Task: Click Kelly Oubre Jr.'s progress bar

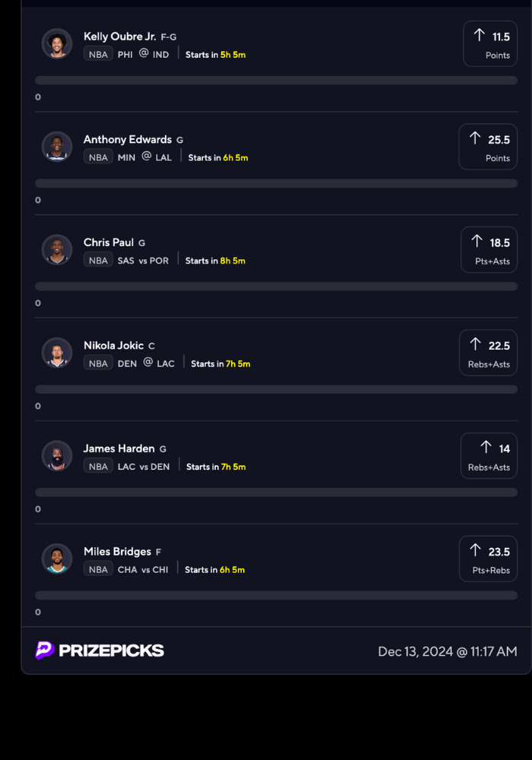Action: (x=276, y=80)
